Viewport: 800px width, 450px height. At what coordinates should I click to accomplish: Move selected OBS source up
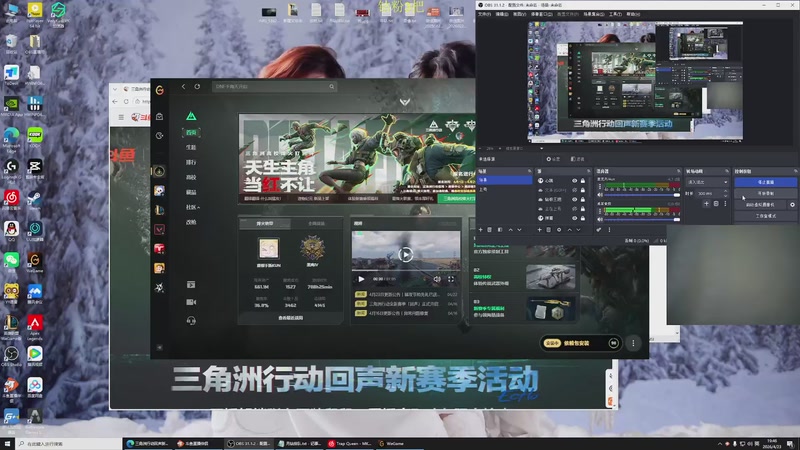(569, 230)
